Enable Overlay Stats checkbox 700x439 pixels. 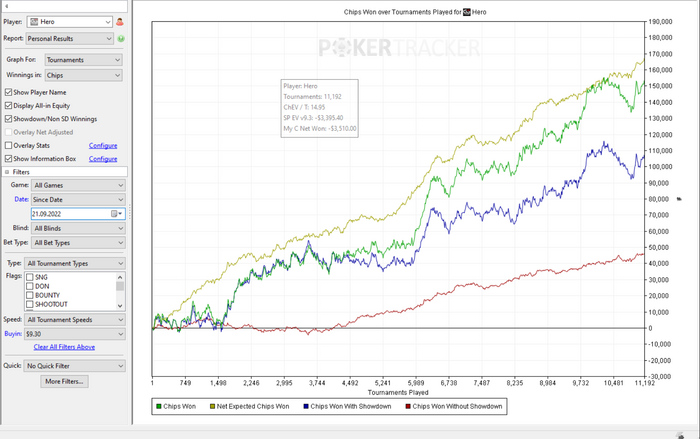point(8,146)
